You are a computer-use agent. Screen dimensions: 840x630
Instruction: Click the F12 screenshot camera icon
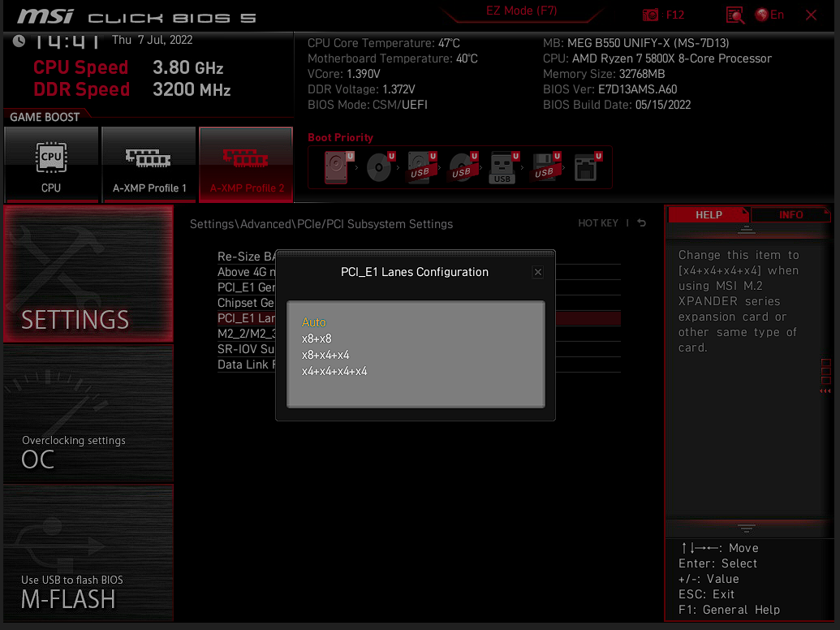(650, 15)
